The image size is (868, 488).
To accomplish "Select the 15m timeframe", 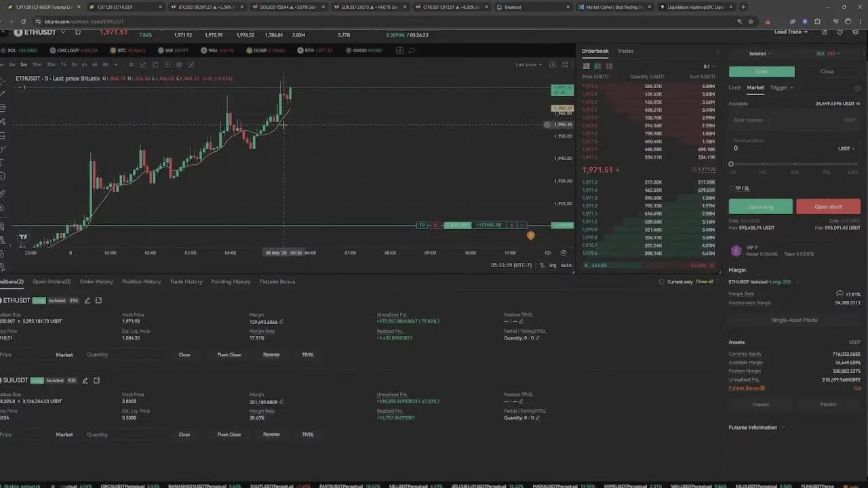I will (x=37, y=64).
